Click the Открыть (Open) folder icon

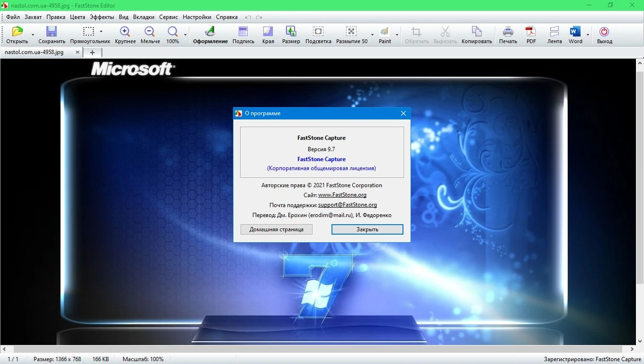click(x=17, y=32)
